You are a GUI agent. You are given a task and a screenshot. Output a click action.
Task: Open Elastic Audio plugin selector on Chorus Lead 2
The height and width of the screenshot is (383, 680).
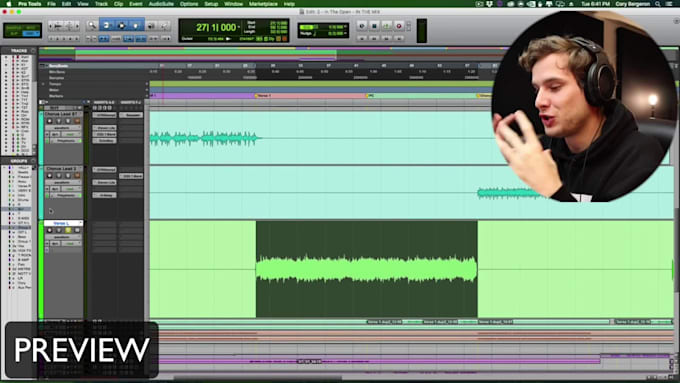coord(66,196)
